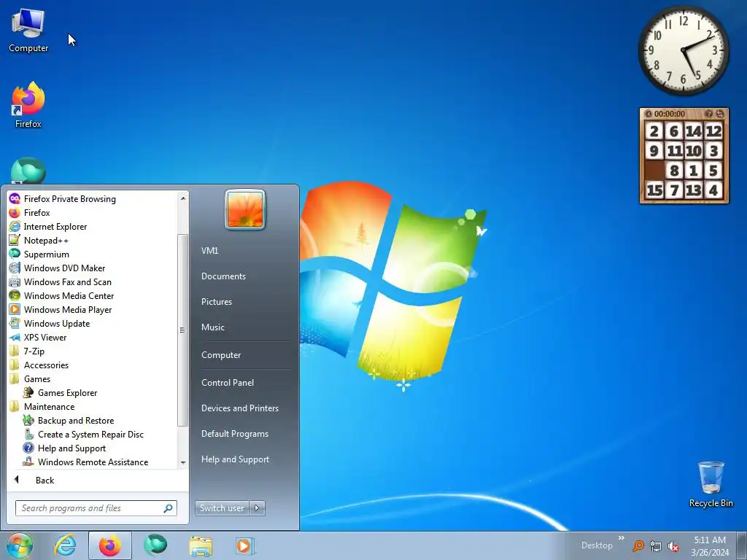Click the Windows Start orb
The height and width of the screenshot is (560, 747).
click(x=20, y=545)
